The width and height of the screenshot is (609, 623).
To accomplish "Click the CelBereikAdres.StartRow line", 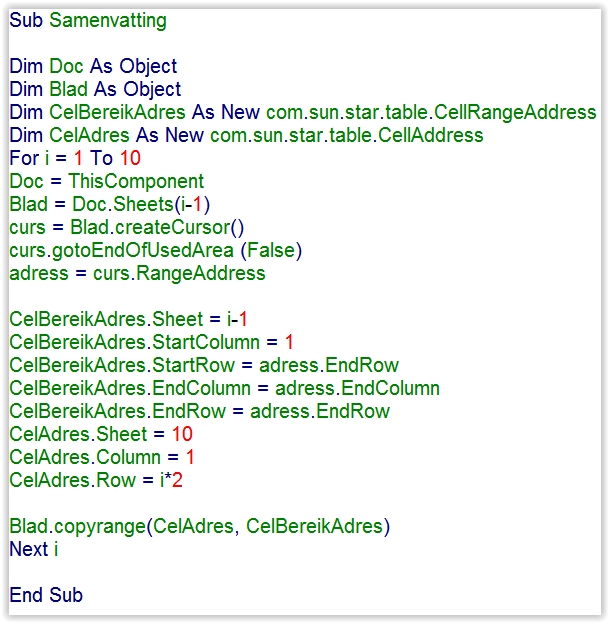I will 204,365.
